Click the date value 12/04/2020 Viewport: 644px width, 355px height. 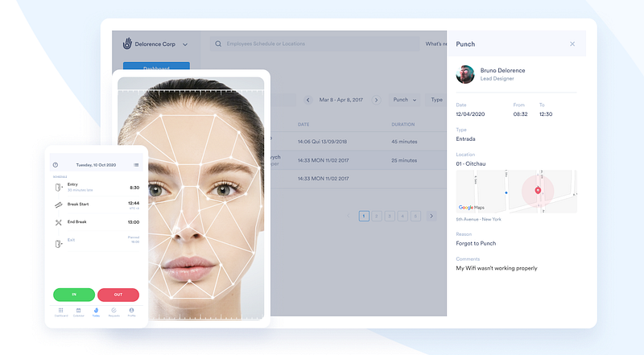tap(470, 114)
